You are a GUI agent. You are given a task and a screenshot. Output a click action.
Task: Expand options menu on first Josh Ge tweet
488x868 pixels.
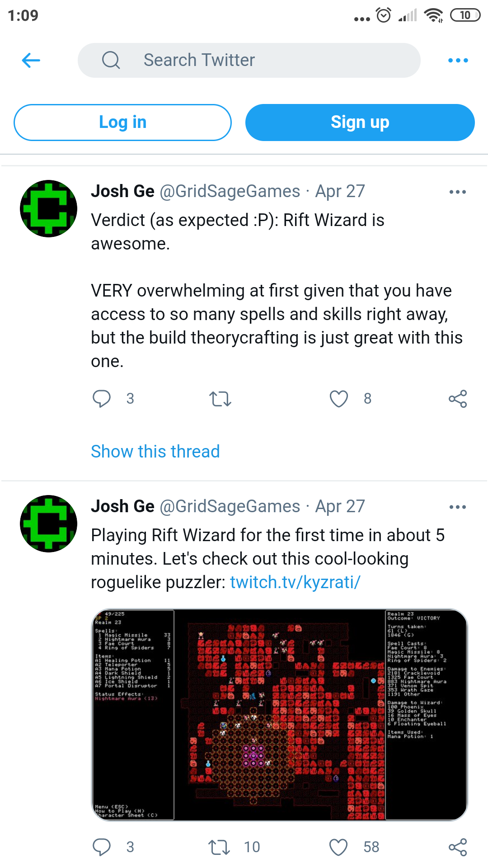coord(458,192)
